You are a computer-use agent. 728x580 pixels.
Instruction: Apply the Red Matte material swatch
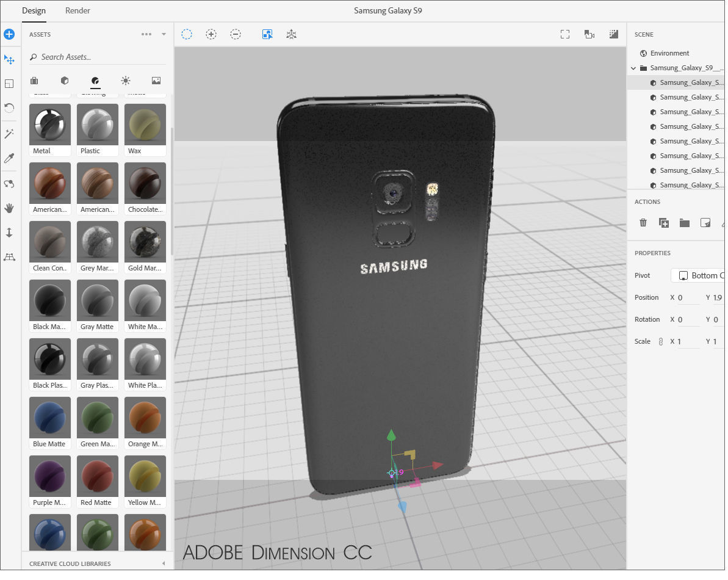[97, 481]
